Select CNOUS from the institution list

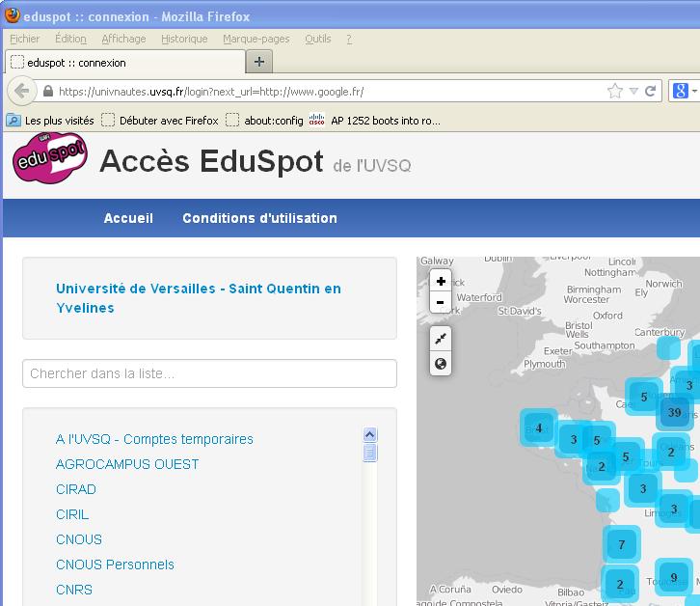click(79, 539)
